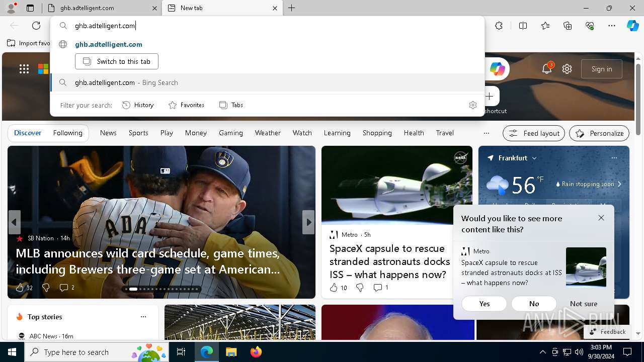
Task: Open the MLB wild card headline
Action: (x=147, y=261)
